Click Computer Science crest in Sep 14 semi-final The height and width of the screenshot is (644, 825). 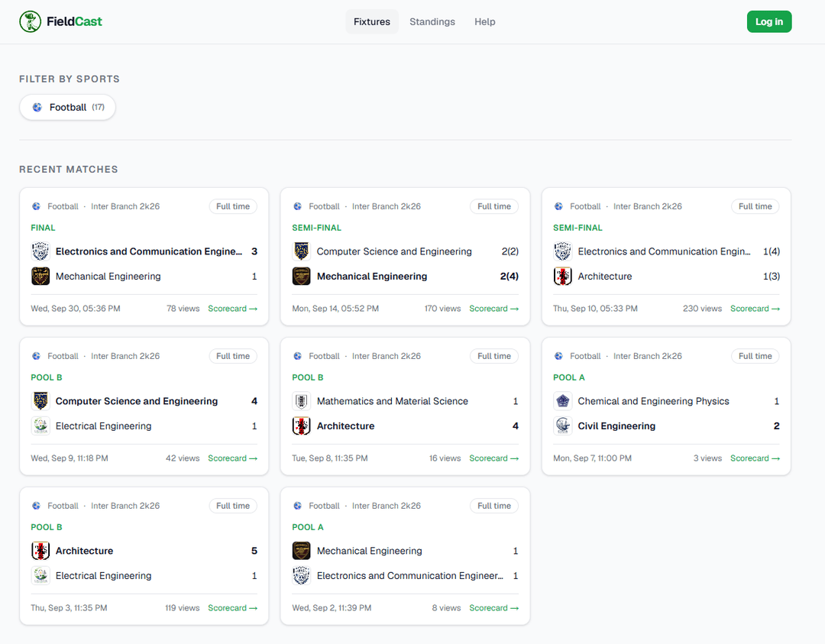coord(302,251)
